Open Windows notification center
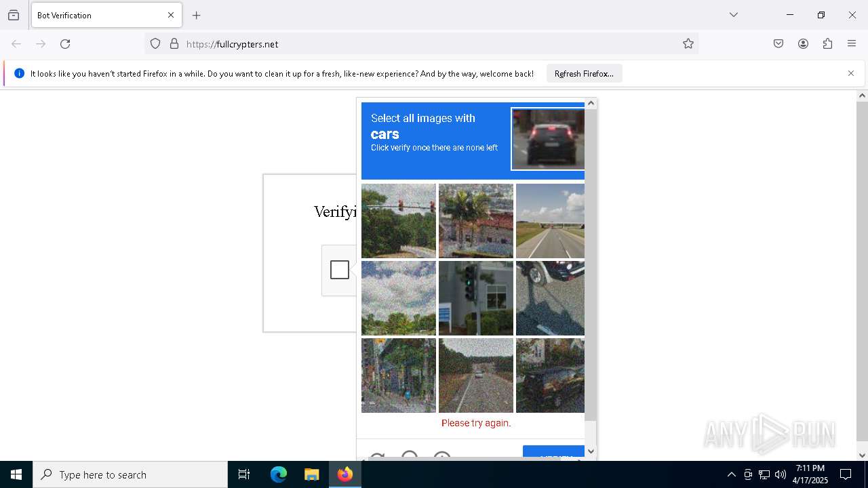 (846, 474)
